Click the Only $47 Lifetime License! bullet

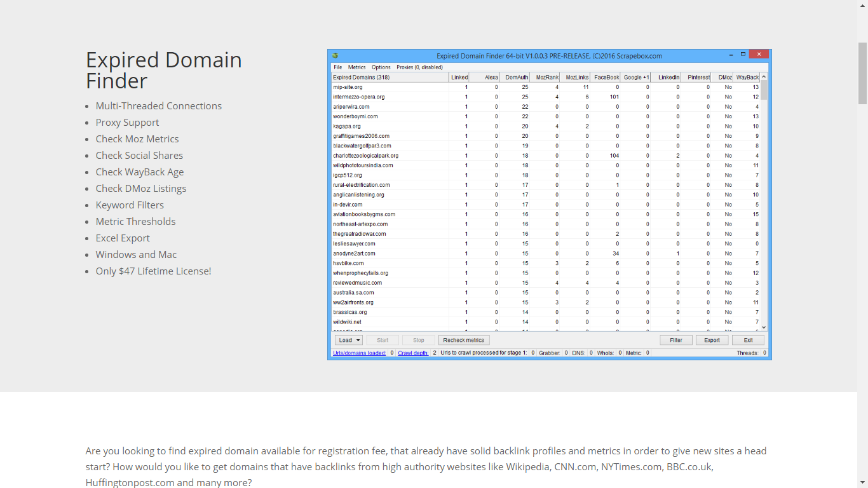click(153, 271)
